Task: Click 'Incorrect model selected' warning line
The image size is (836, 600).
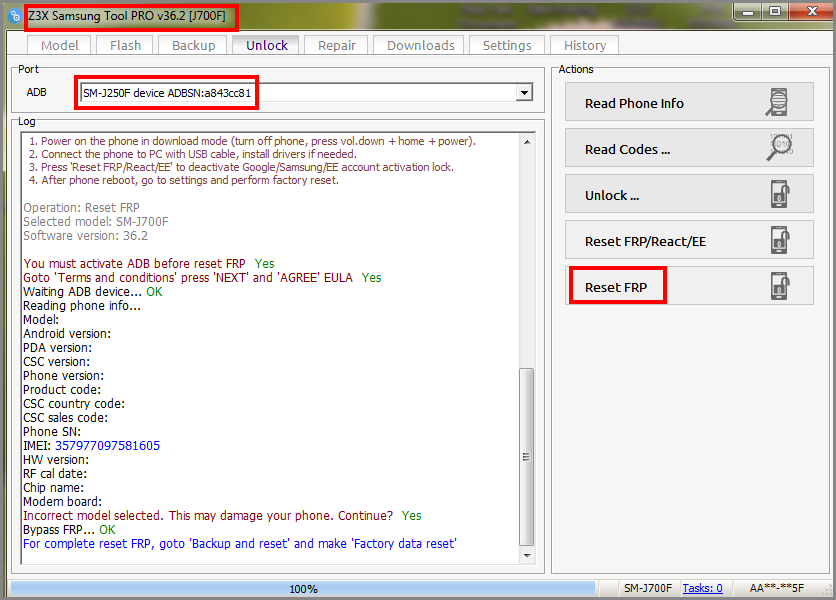Action: pyautogui.click(x=222, y=516)
